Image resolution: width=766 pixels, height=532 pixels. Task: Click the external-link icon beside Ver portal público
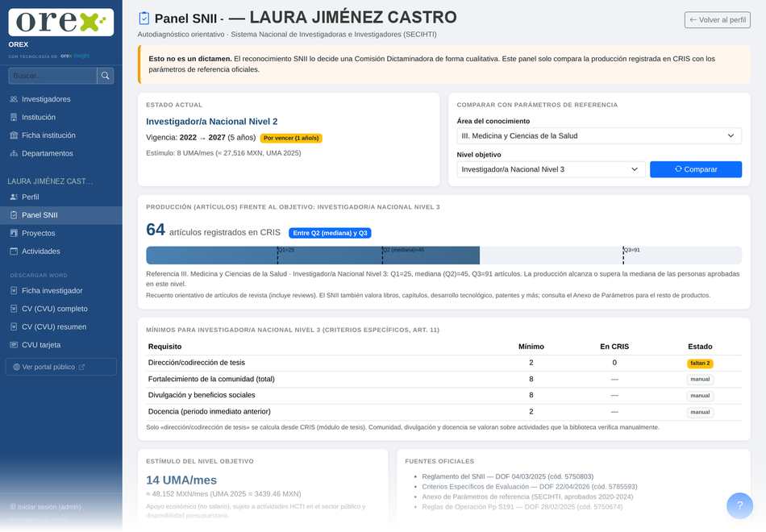tap(81, 367)
